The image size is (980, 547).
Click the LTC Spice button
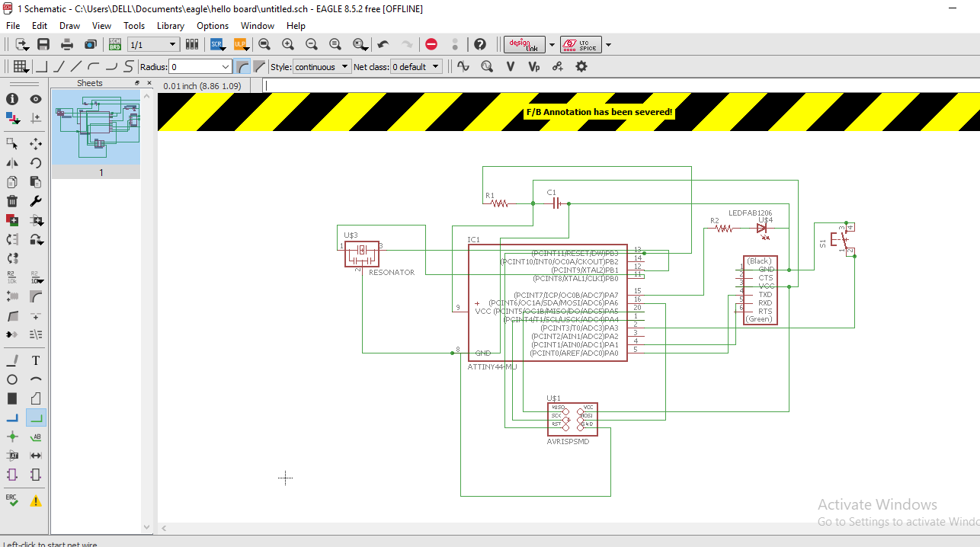(581, 45)
